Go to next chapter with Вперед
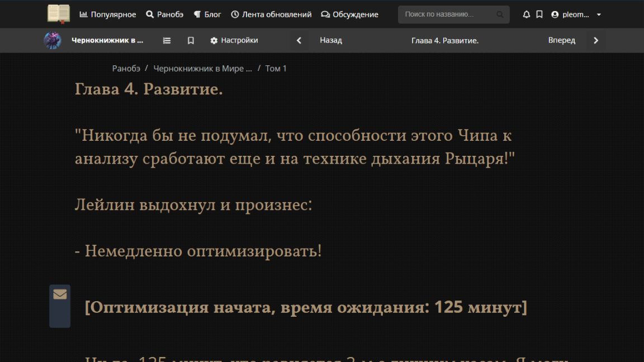 click(x=561, y=40)
